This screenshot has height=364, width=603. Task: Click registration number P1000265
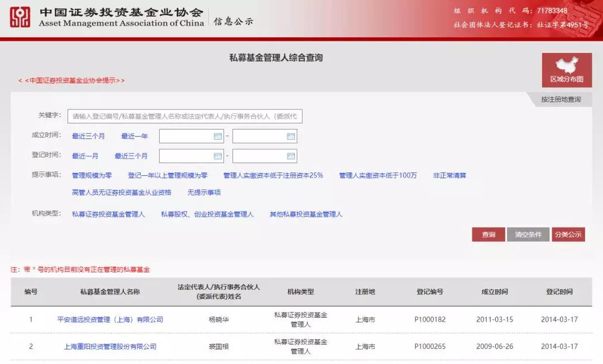click(x=430, y=346)
